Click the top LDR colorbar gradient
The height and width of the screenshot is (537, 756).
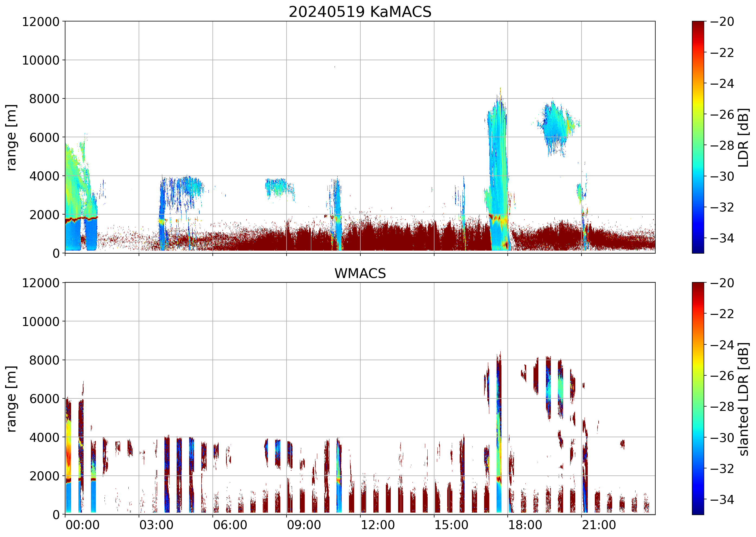[698, 137]
